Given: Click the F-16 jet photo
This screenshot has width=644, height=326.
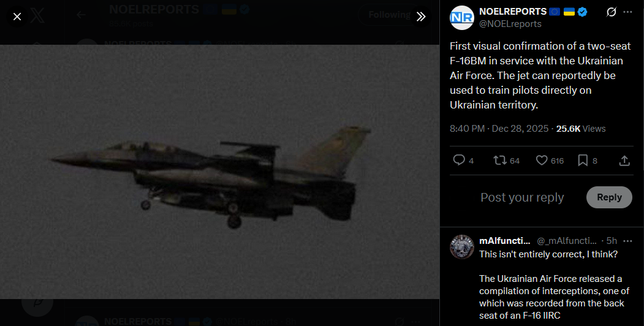Looking at the screenshot, I should [x=220, y=172].
